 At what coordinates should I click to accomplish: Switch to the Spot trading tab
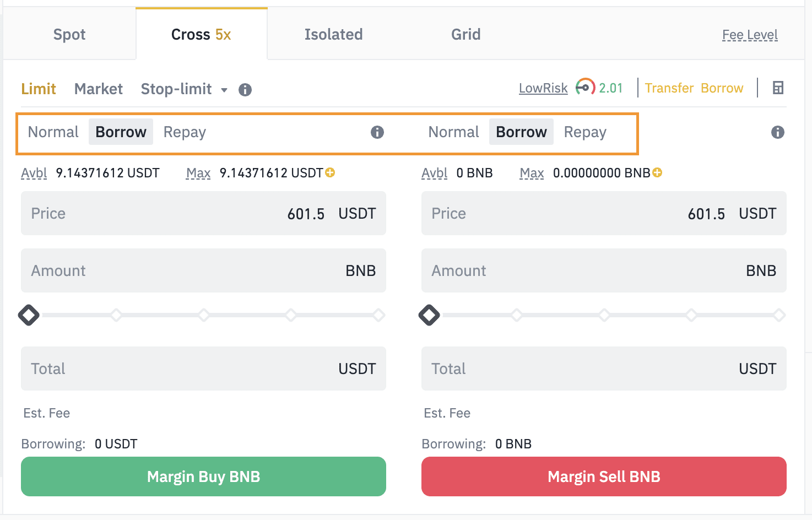[x=69, y=35]
